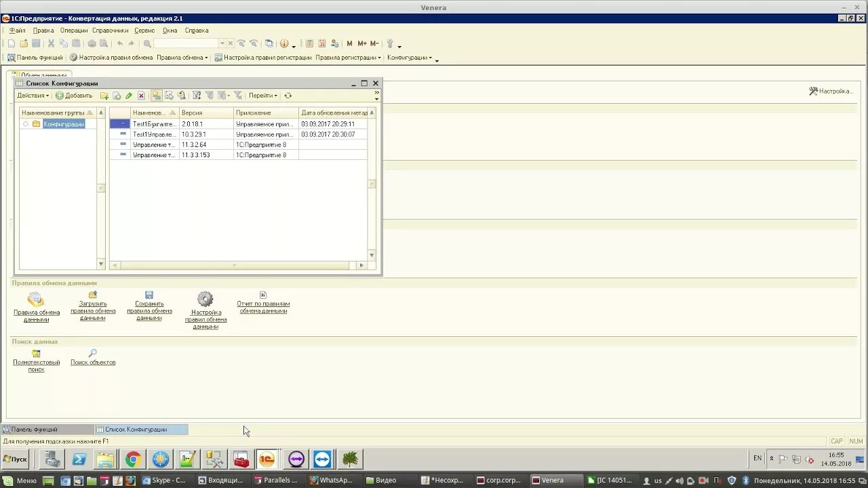The height and width of the screenshot is (488, 868).
Task: Switch to Список Конфигурации window tab
Action: (141, 430)
